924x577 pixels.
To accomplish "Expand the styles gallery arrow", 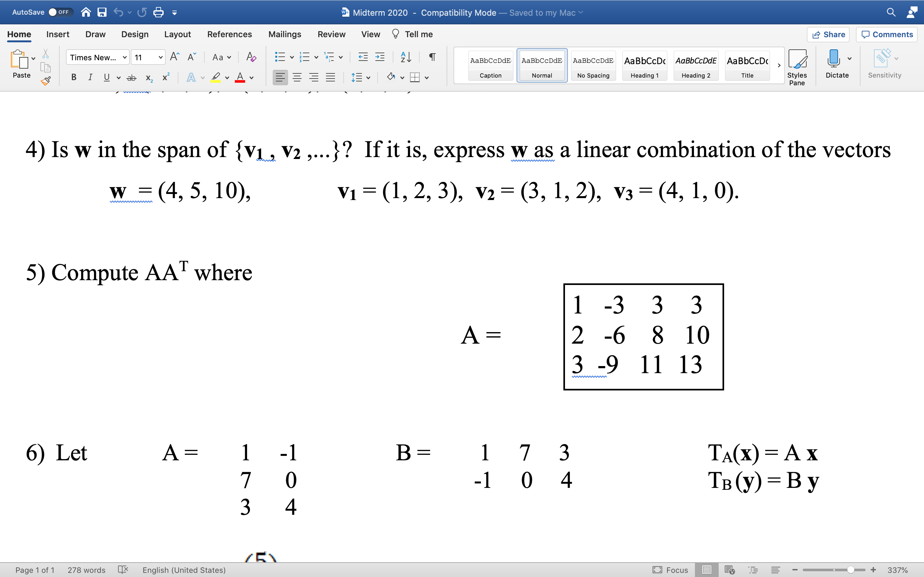I will point(779,65).
